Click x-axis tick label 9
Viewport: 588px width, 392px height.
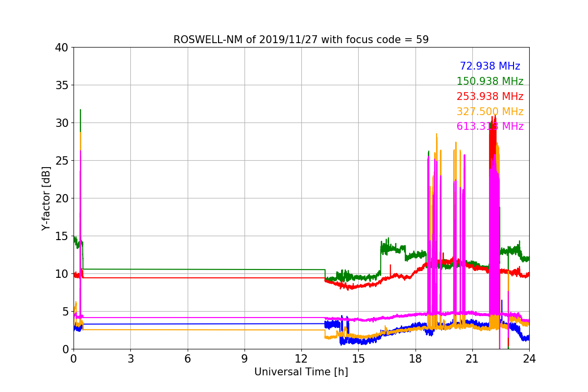click(x=245, y=359)
